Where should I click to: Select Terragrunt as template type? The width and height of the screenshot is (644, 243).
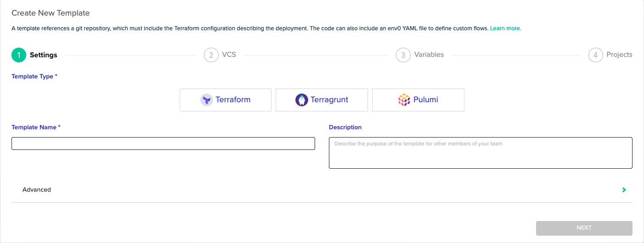point(322,100)
